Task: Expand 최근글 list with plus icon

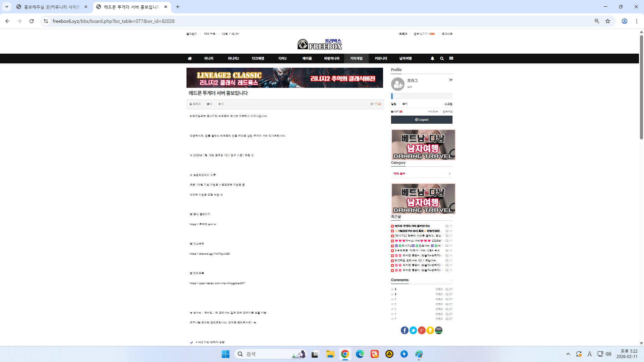Action: pyautogui.click(x=451, y=217)
